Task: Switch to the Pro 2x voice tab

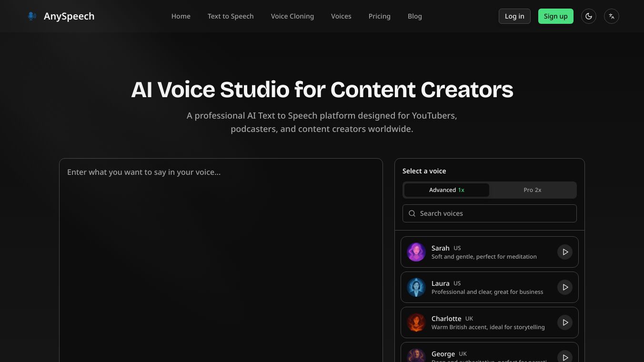Action: pyautogui.click(x=533, y=190)
